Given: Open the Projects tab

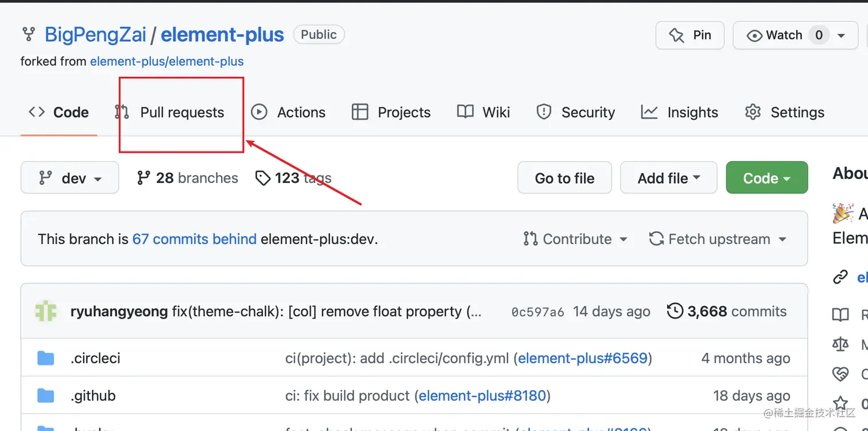Looking at the screenshot, I should (x=391, y=112).
